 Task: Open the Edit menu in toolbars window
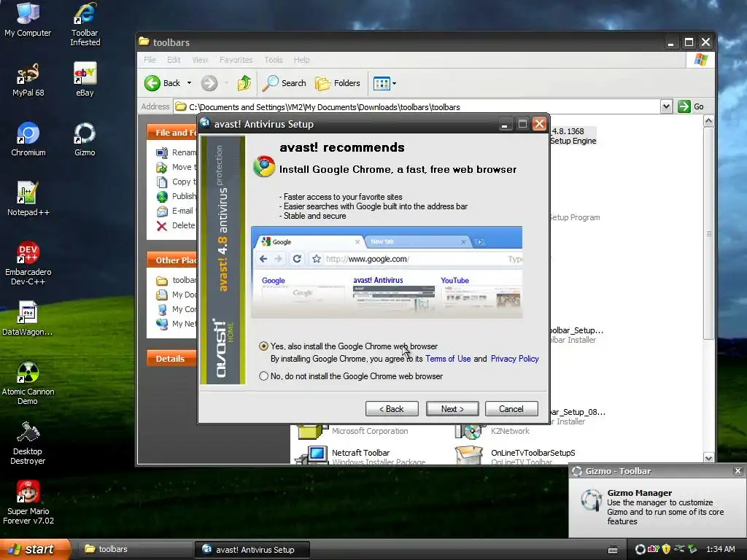click(x=174, y=60)
